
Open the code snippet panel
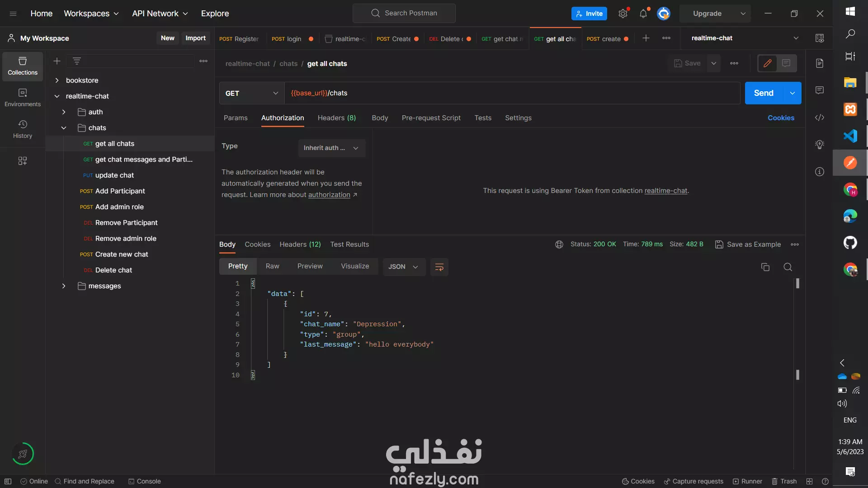pyautogui.click(x=820, y=117)
